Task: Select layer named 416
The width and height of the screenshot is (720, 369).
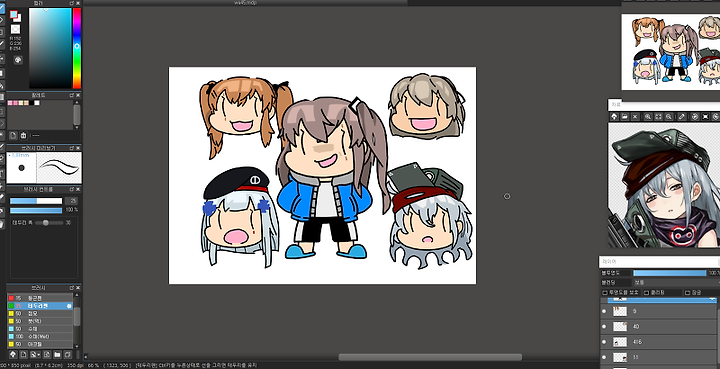Action: 660,342
